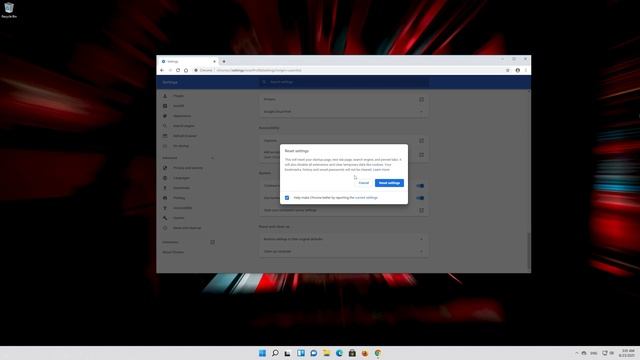Click the Search settings field

tap(344, 82)
